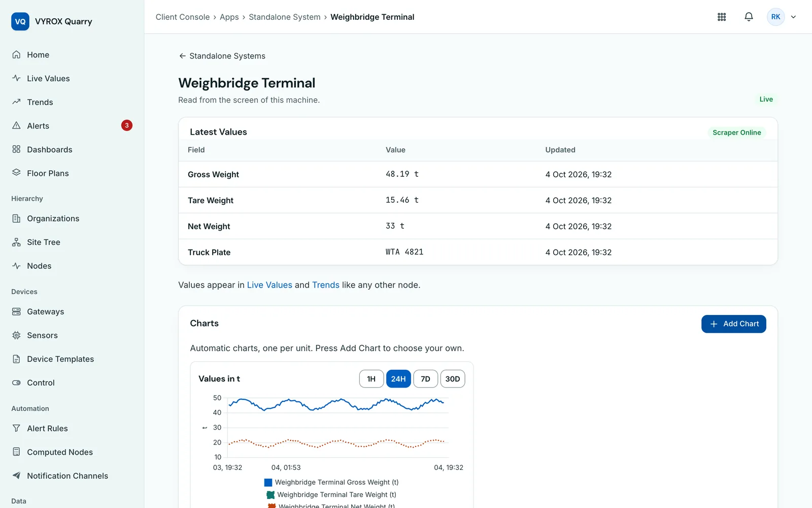Viewport: 812px width, 508px height.
Task: Open Site Tree page
Action: pos(43,242)
